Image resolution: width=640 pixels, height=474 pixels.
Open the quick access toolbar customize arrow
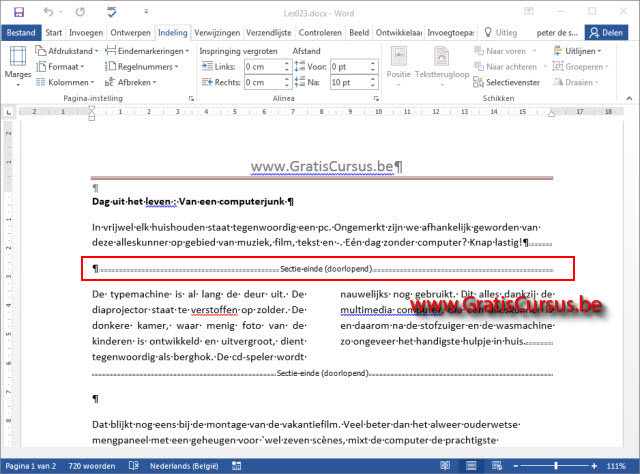[x=146, y=12]
